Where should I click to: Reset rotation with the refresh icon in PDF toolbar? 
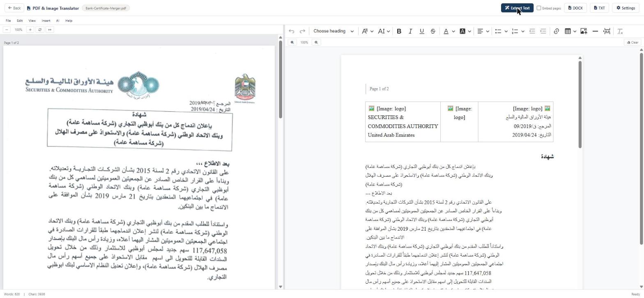click(40, 30)
